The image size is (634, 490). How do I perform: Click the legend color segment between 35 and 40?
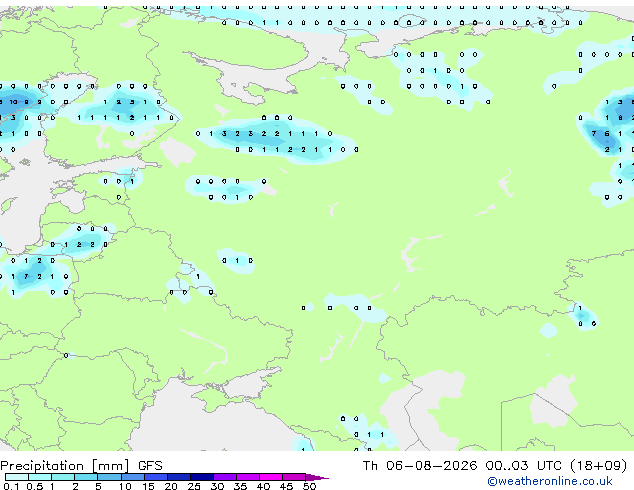pos(248,477)
